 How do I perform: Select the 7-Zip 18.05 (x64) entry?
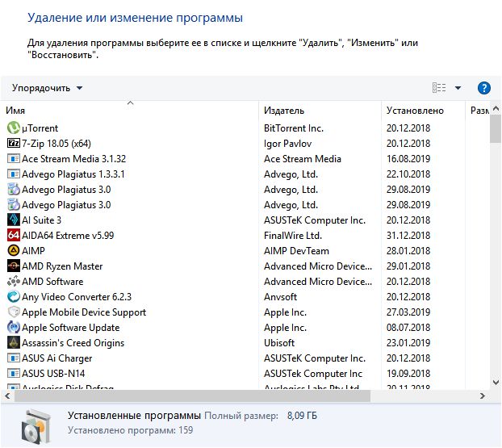(56, 144)
